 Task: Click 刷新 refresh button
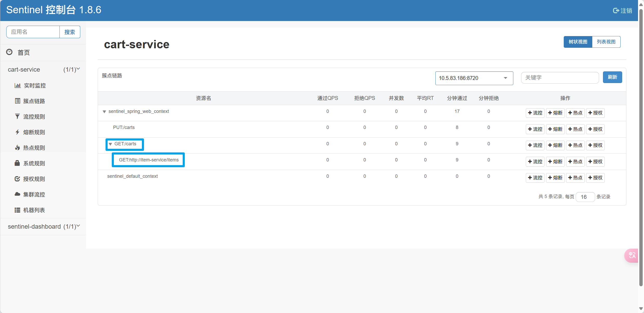click(x=612, y=77)
